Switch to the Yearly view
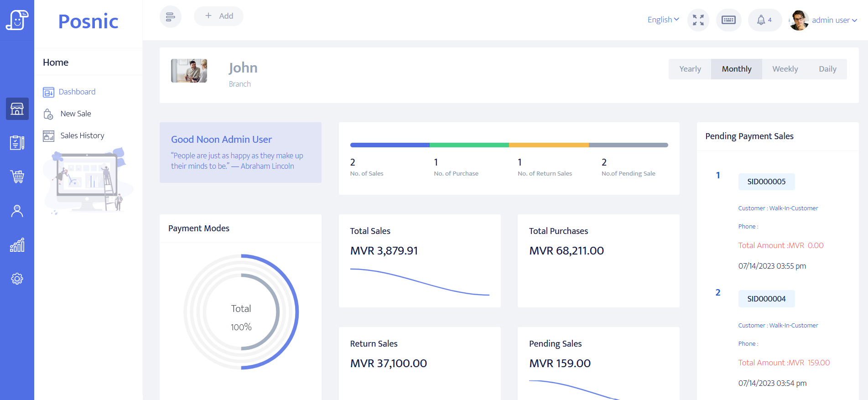 [690, 69]
